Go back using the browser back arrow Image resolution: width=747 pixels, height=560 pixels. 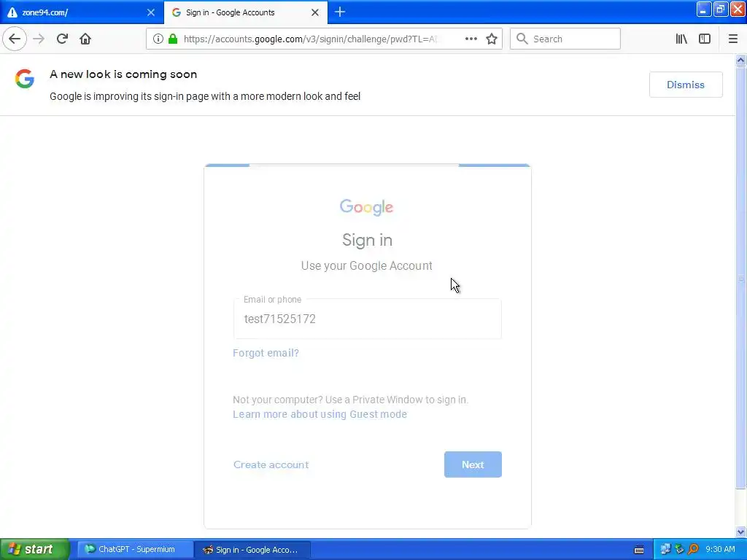click(15, 39)
